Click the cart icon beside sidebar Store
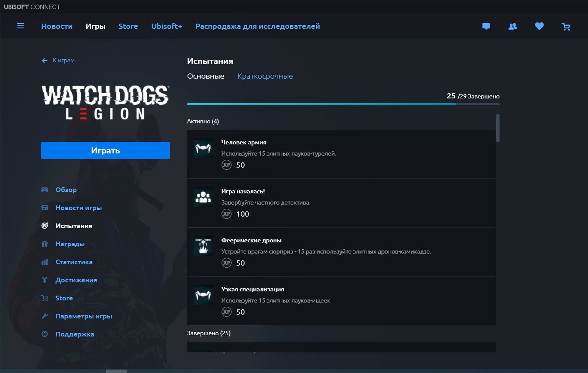Viewport: 588px width, 373px height. click(45, 298)
